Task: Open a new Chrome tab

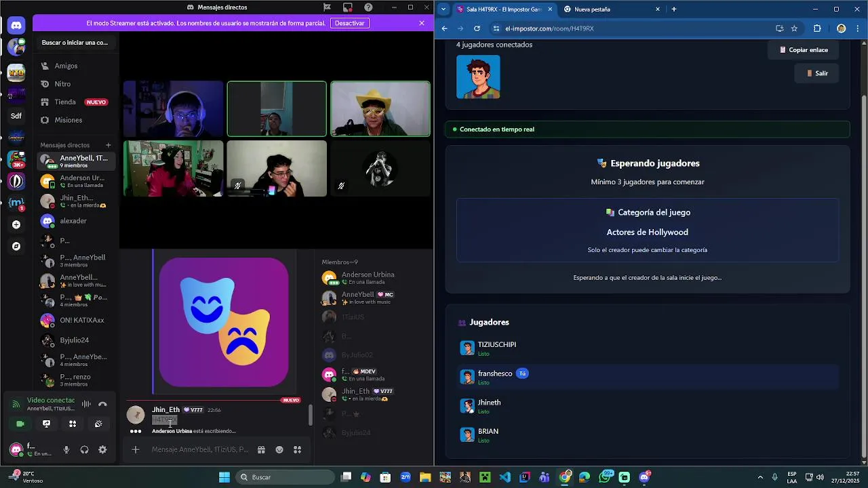Action: [x=674, y=9]
